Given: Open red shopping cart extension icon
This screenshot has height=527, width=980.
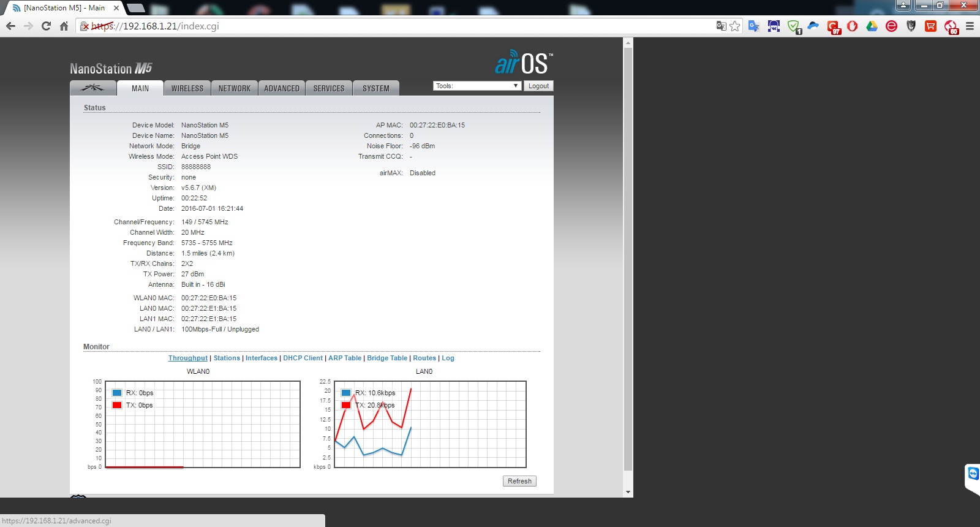Looking at the screenshot, I should pos(931,26).
